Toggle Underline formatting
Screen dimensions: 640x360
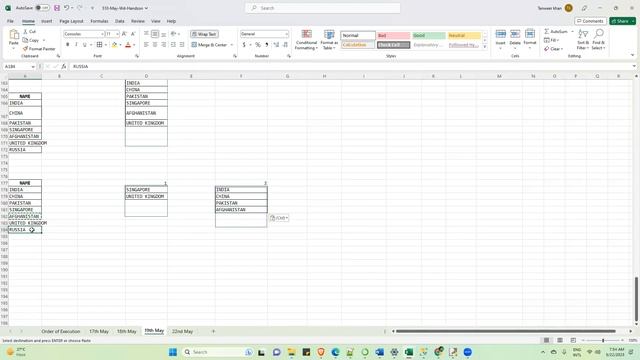tap(84, 44)
